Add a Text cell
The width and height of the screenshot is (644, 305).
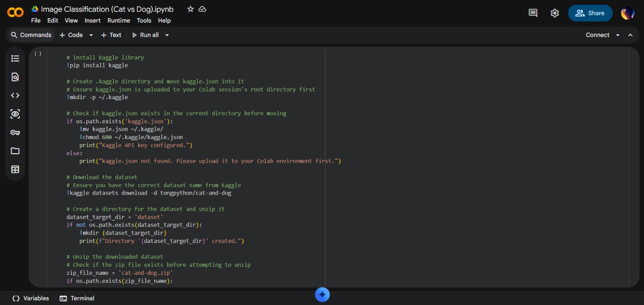(x=111, y=35)
